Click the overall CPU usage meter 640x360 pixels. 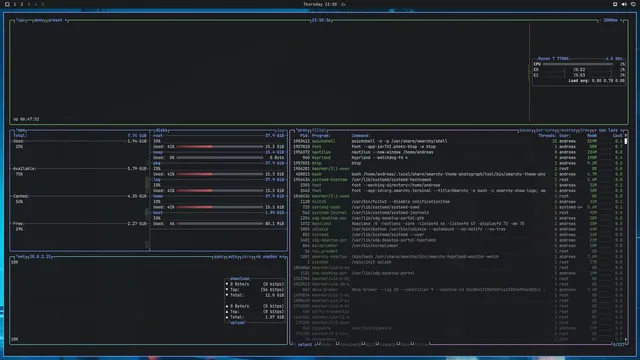[x=578, y=64]
